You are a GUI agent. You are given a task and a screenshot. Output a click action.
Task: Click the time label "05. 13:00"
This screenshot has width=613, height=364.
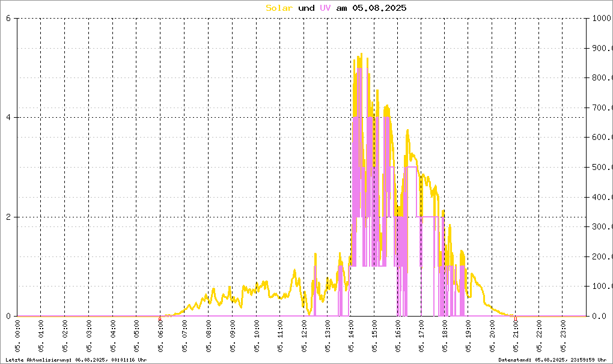(x=327, y=336)
